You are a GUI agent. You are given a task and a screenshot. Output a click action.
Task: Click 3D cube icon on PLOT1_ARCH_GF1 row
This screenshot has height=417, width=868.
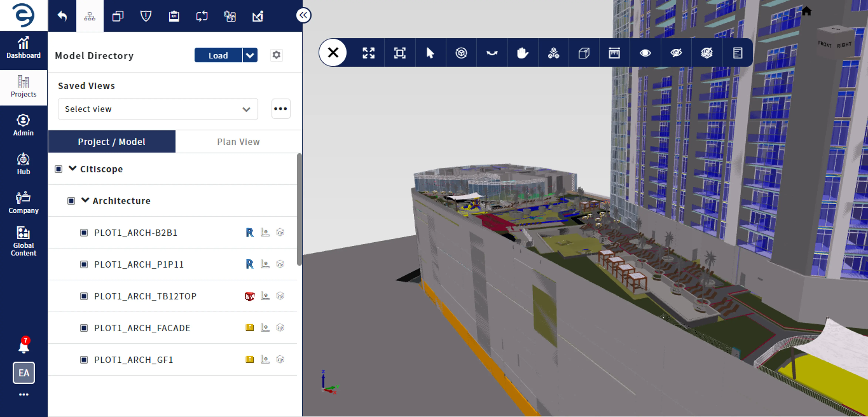[280, 359]
